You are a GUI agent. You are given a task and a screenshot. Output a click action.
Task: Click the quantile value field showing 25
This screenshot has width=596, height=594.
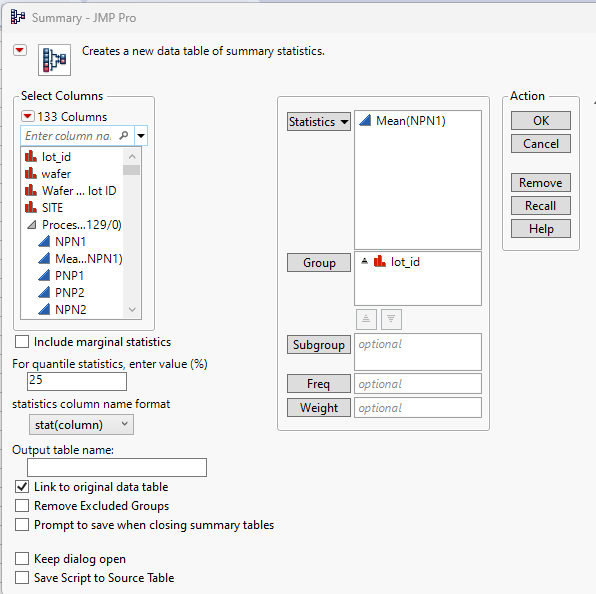(x=77, y=381)
